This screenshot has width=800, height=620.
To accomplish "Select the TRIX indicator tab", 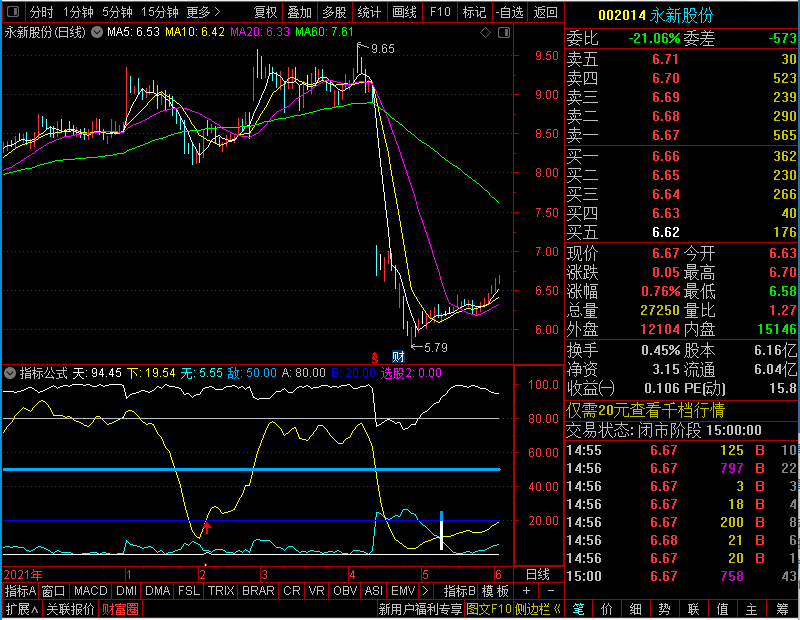I will 221,591.
